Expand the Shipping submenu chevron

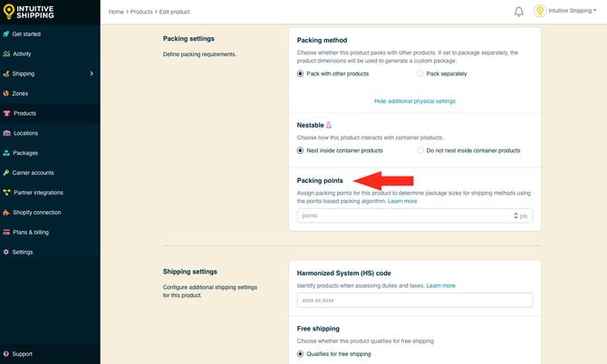(x=92, y=73)
